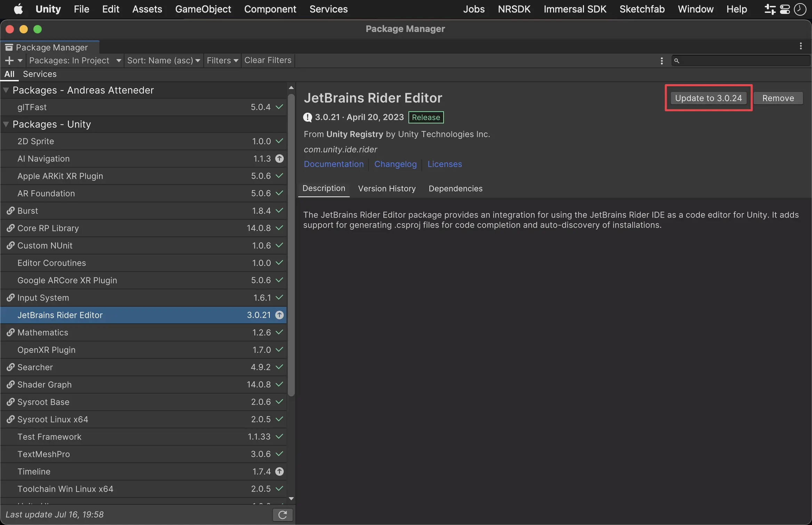
Task: Click the update arrow icon for Timeline
Action: tap(279, 471)
